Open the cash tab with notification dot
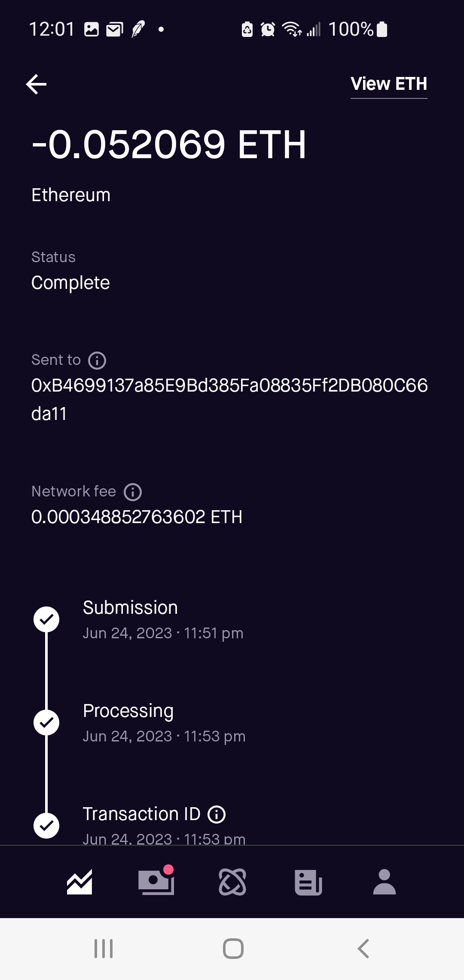This screenshot has width=464, height=980. [x=156, y=882]
